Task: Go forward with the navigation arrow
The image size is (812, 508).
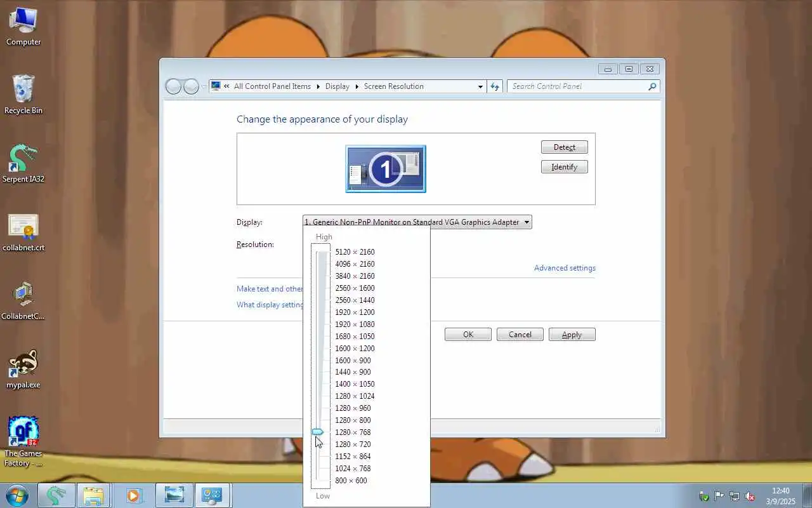Action: coord(191,86)
